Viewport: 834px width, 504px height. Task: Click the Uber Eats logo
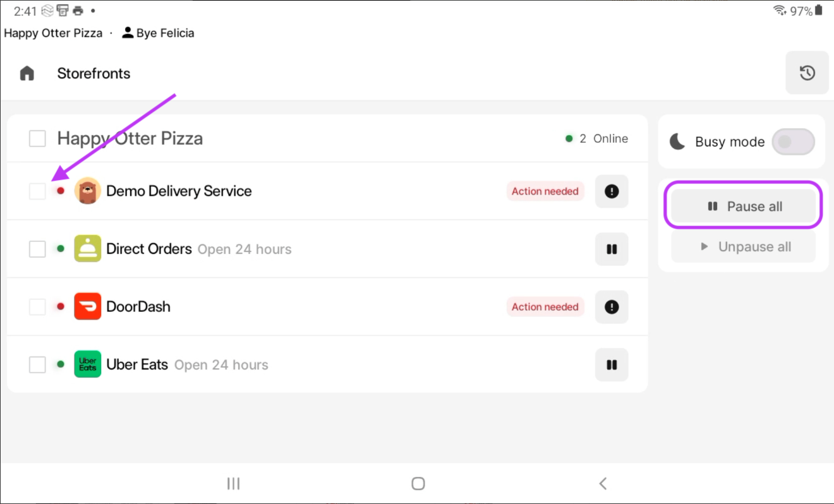(x=87, y=365)
